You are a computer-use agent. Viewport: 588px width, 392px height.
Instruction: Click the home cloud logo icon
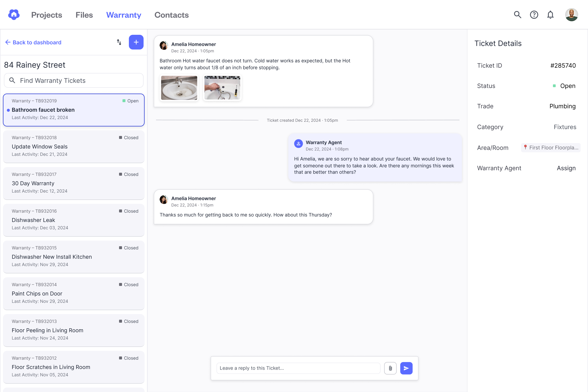[14, 14]
